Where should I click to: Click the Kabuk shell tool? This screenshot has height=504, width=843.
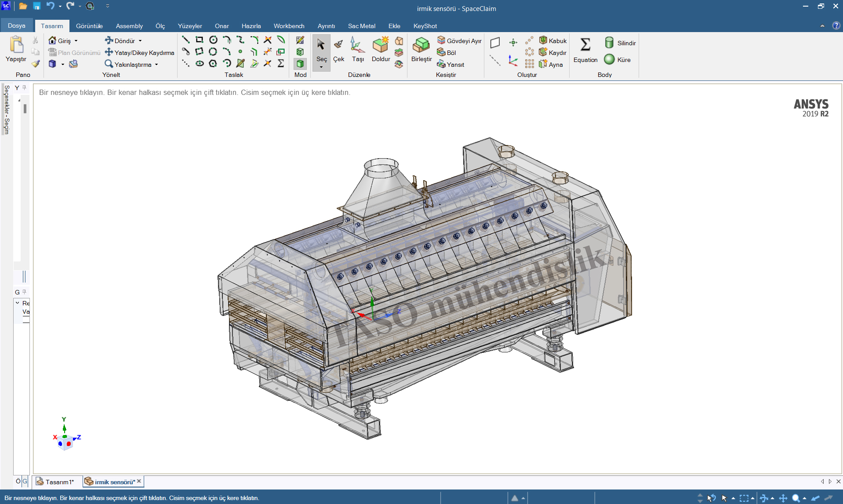pos(553,41)
